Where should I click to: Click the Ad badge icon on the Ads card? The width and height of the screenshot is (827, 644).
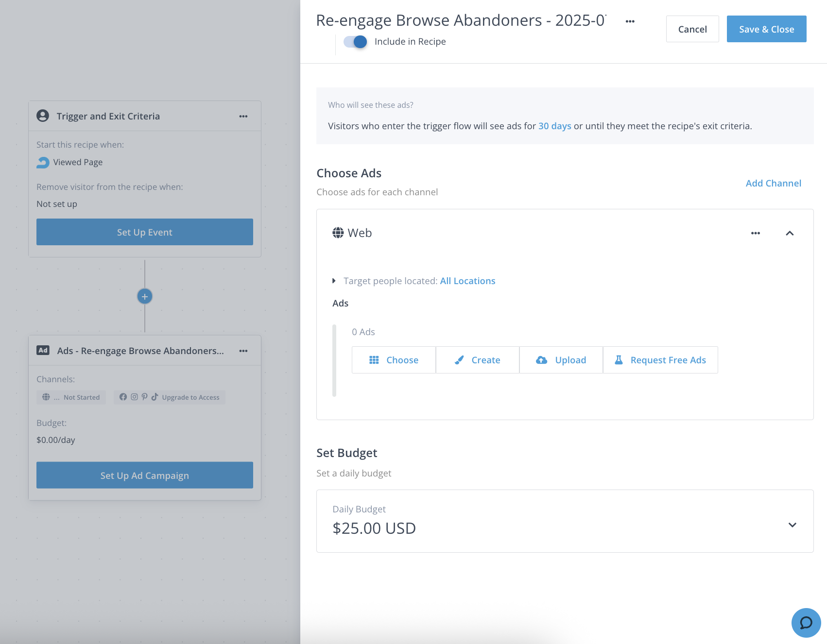coord(43,351)
